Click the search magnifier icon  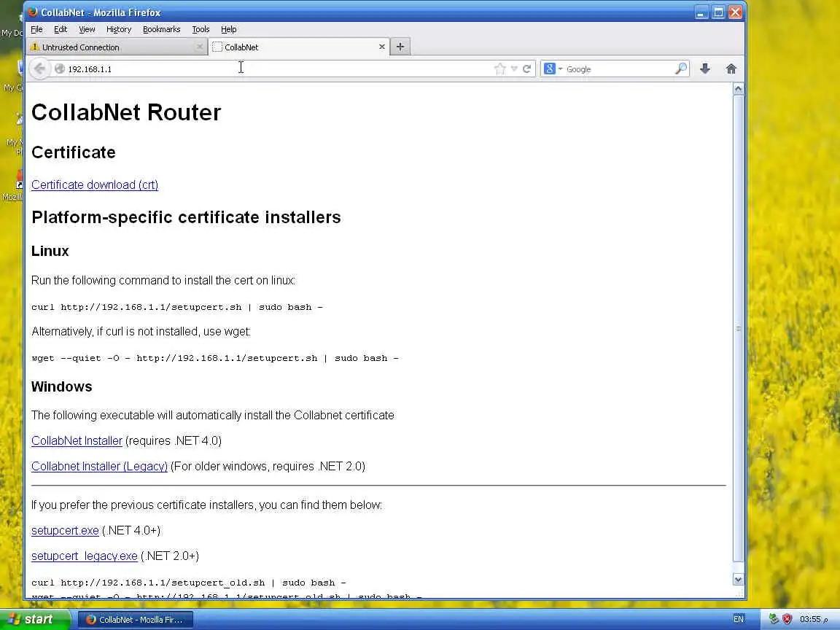click(x=680, y=69)
